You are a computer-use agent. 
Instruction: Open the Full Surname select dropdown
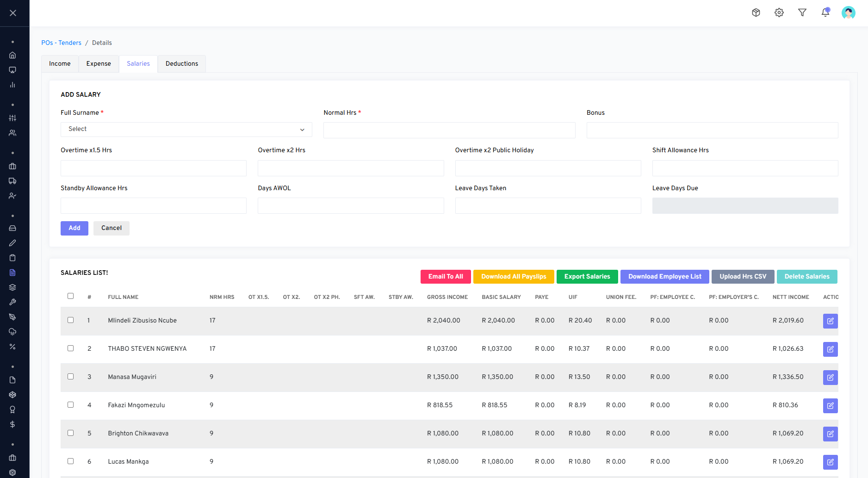tap(186, 130)
